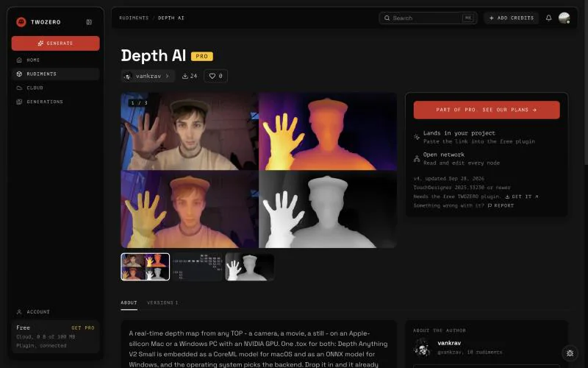Image resolution: width=588 pixels, height=368 pixels.
Task: Focus the Search input field
Action: point(428,18)
